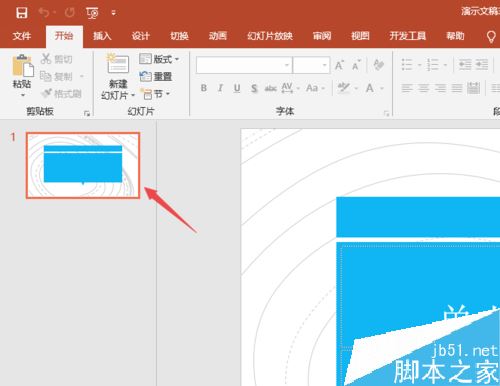This screenshot has width=500, height=386.
Task: Click 剪切 cut button
Action: click(57, 59)
